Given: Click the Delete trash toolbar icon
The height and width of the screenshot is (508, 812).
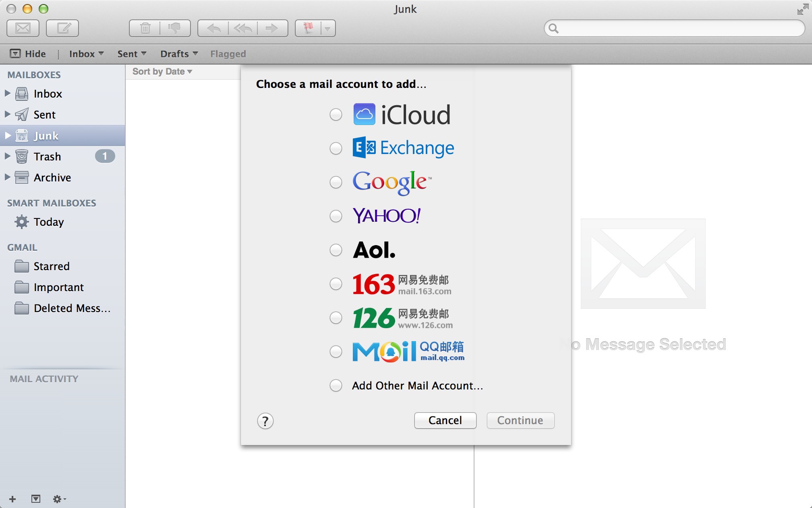Looking at the screenshot, I should tap(145, 28).
